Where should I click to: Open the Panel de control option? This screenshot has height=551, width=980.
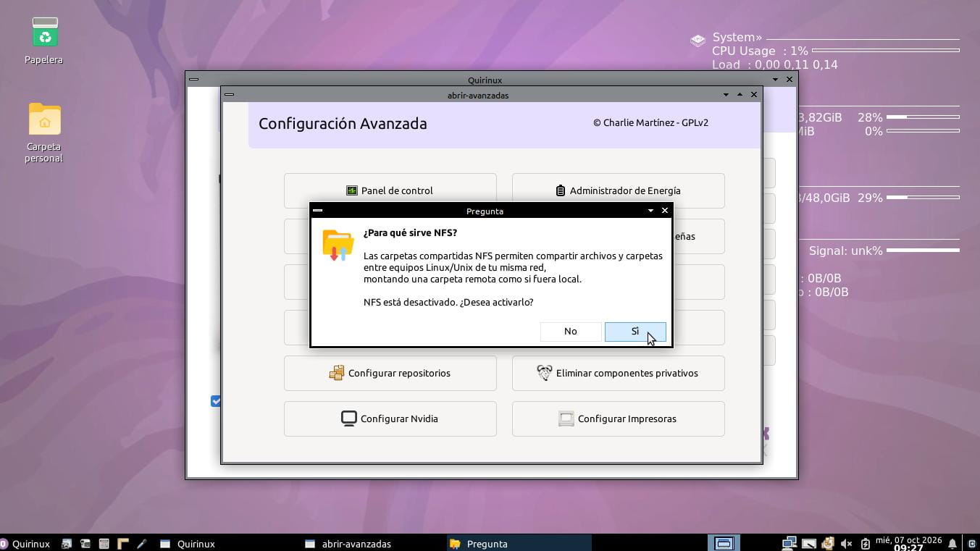click(x=390, y=190)
